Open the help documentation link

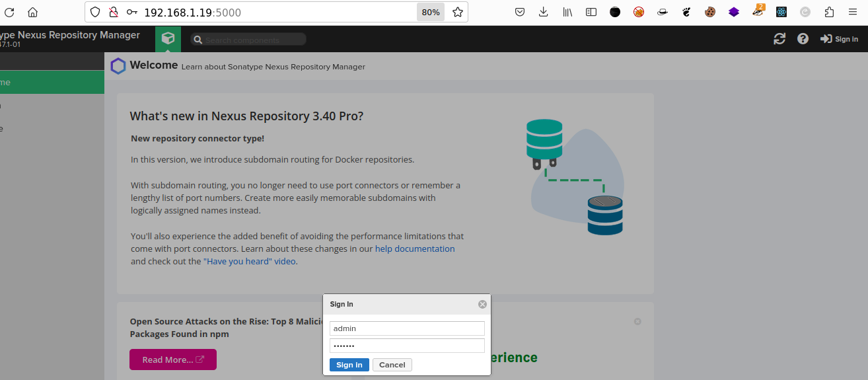coord(415,249)
